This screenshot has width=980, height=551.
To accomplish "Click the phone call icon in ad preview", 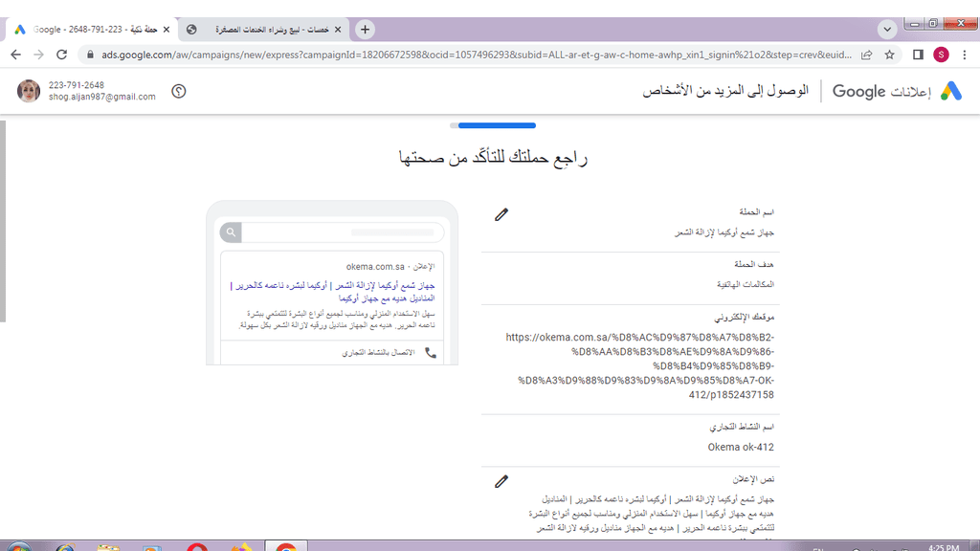I will click(x=431, y=353).
